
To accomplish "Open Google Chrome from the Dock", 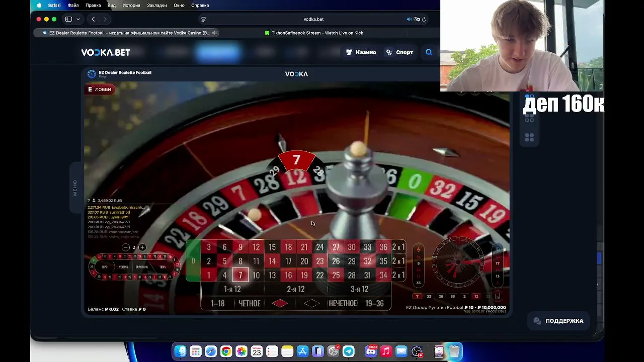I will point(226,351).
